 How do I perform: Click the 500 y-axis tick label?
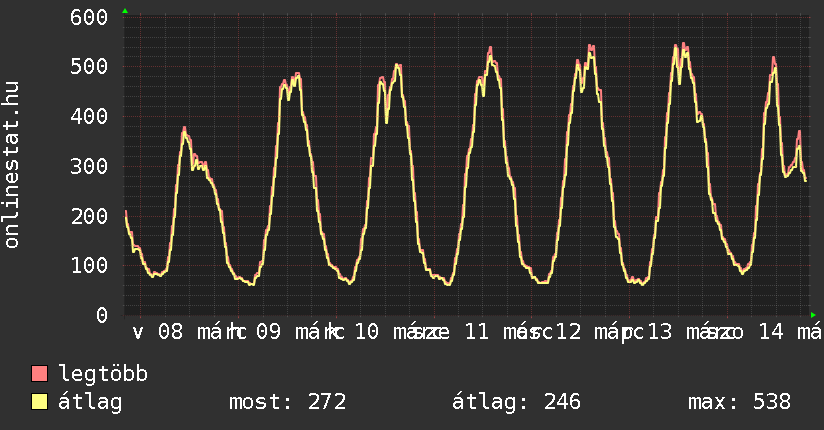(90, 67)
